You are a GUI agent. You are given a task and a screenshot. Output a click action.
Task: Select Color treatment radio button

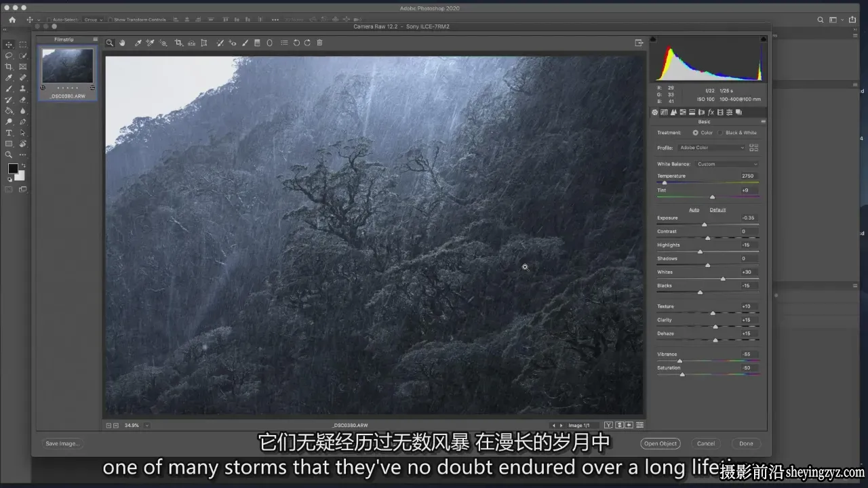[x=695, y=133]
